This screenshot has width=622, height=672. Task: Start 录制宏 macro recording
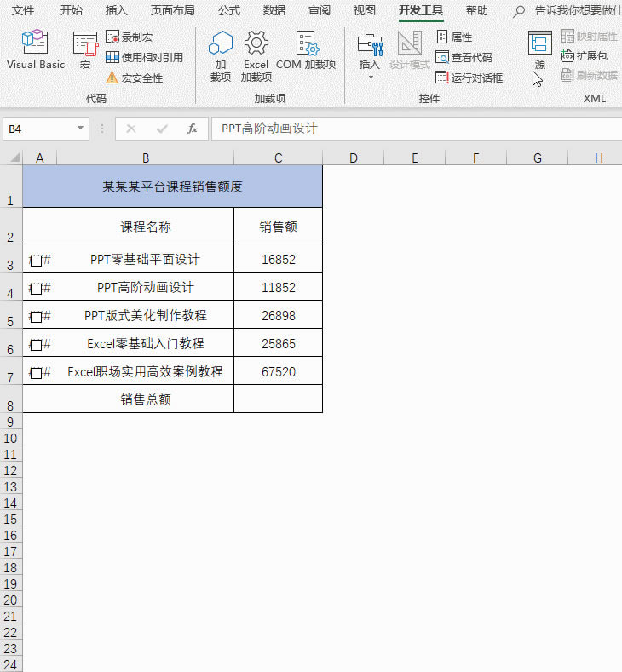[129, 37]
